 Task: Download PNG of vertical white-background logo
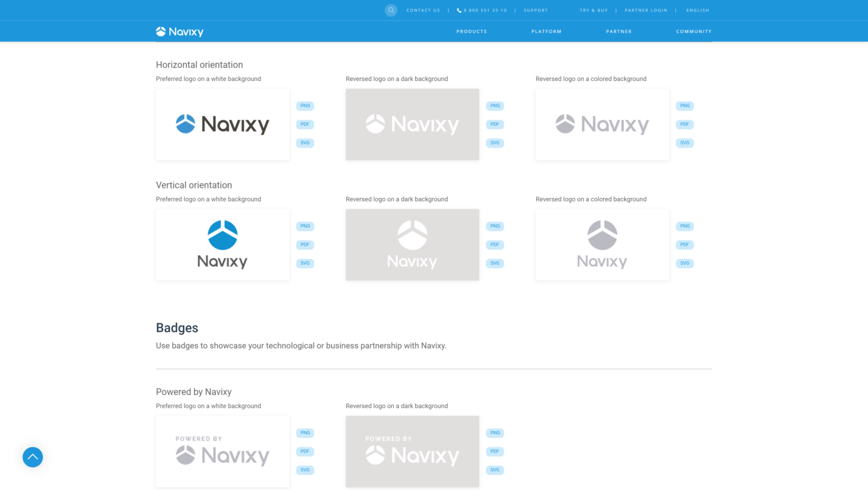pyautogui.click(x=305, y=226)
